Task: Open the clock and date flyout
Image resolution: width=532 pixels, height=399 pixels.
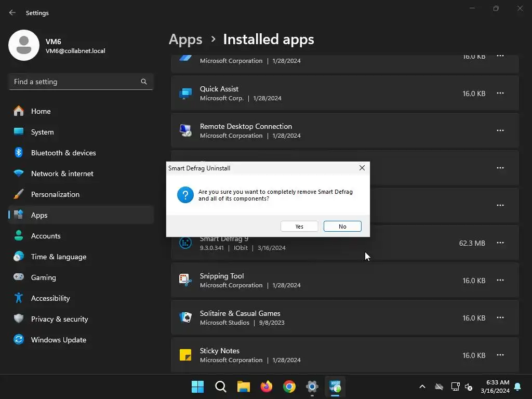Action: [x=495, y=387]
